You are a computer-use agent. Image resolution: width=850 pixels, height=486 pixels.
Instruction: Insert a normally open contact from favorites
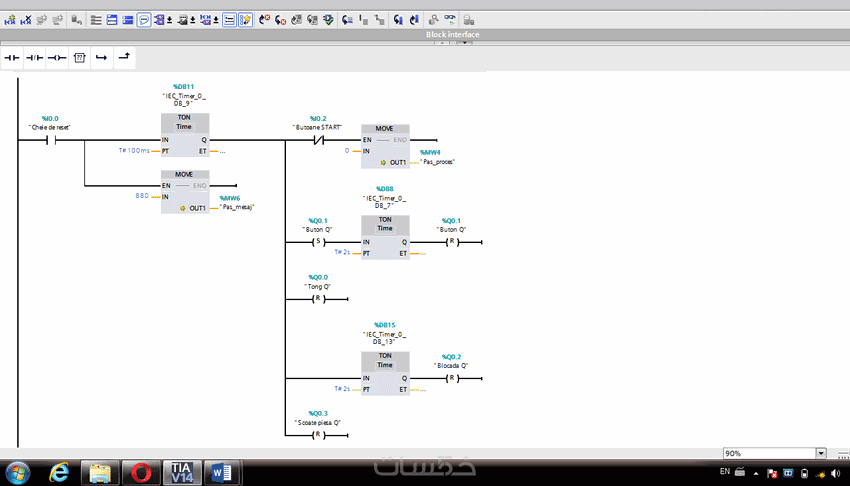(11, 58)
